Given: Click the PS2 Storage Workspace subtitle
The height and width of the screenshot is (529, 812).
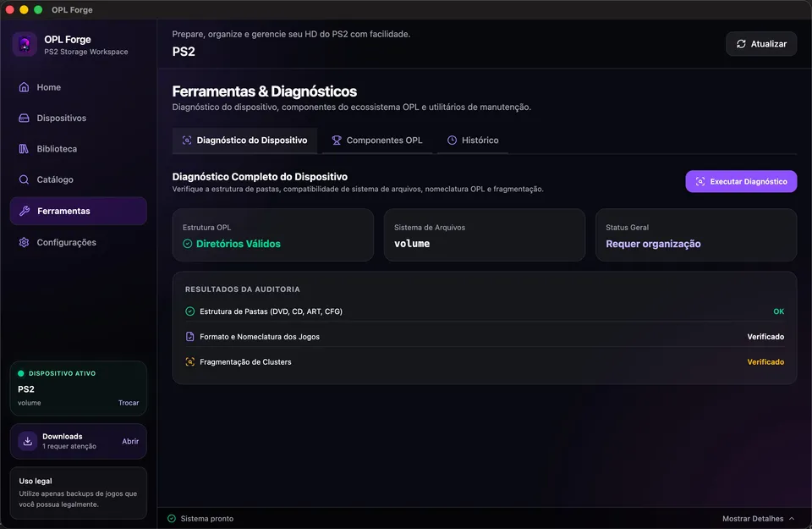Looking at the screenshot, I should (x=86, y=52).
